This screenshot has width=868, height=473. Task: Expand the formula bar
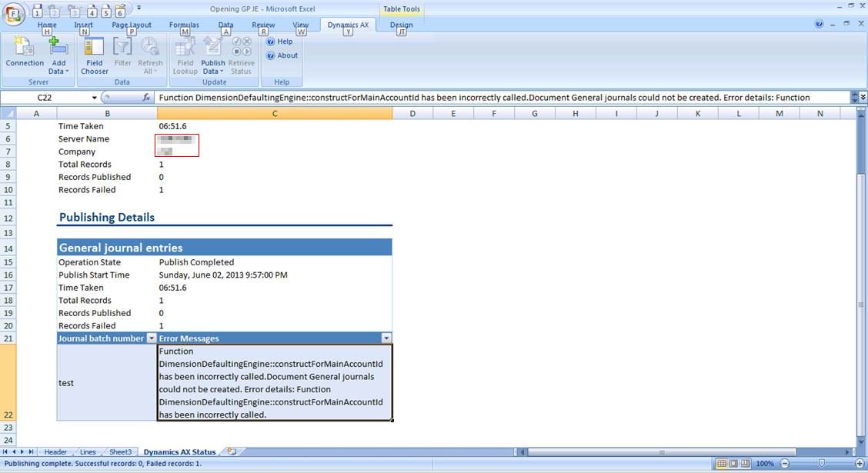863,98
